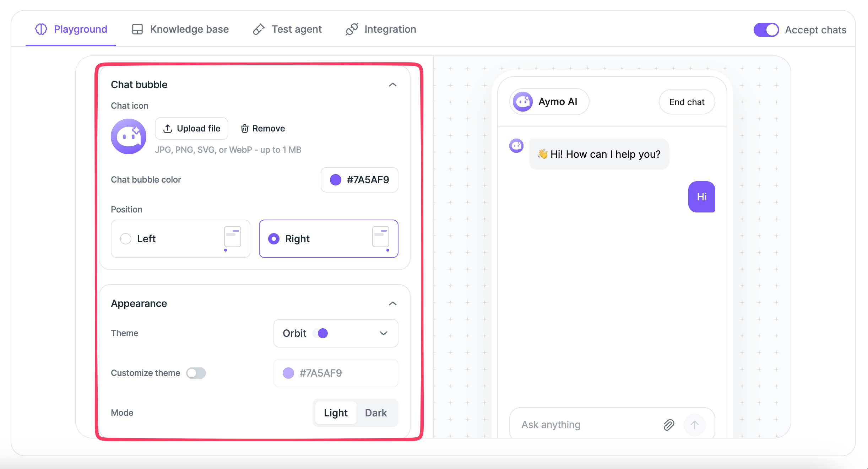This screenshot has height=469, width=868.
Task: Click the Aymo AI avatar in chat header
Action: [x=523, y=102]
